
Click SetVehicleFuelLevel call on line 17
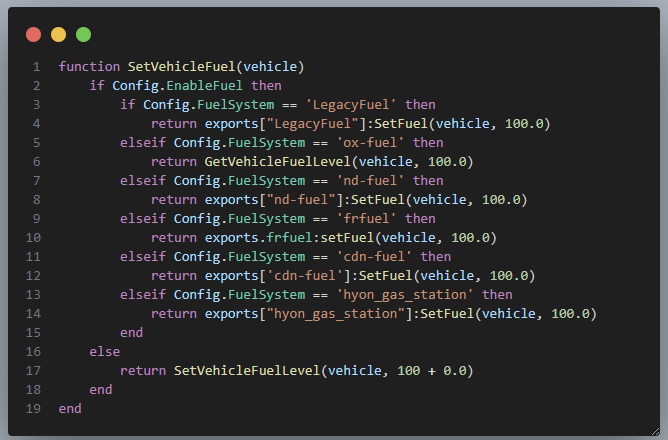(247, 371)
